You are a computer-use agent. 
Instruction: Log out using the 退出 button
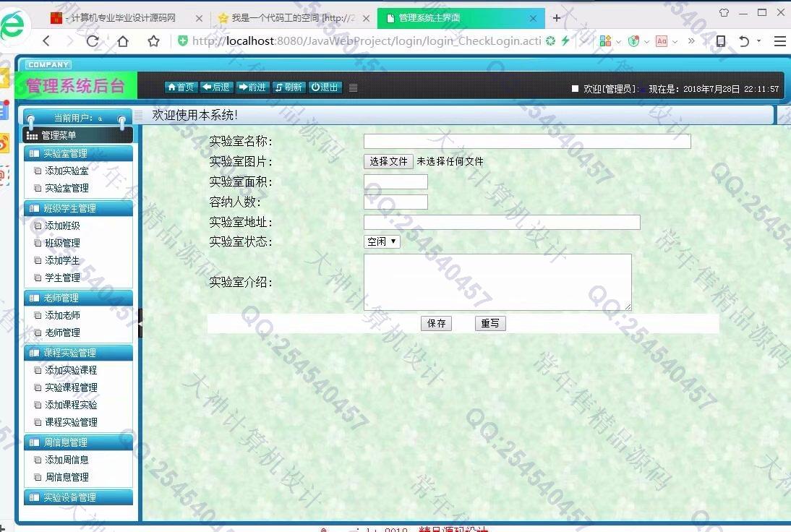(x=325, y=87)
